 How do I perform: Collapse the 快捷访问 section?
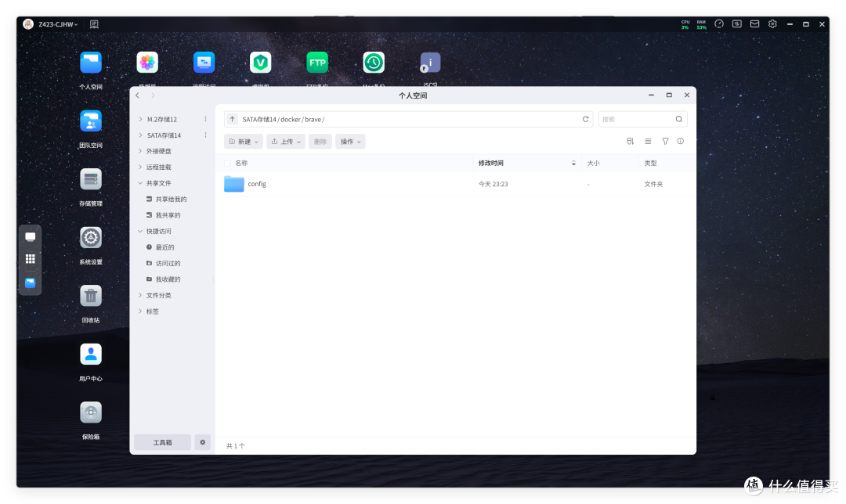pos(140,231)
